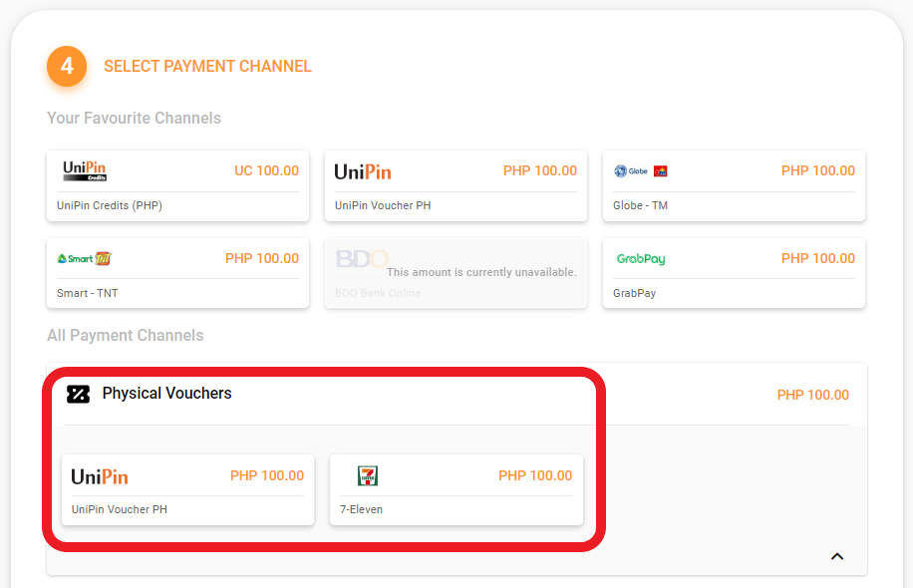Click the Smart TNT logo
Image resolution: width=913 pixels, height=588 pixels.
point(85,258)
